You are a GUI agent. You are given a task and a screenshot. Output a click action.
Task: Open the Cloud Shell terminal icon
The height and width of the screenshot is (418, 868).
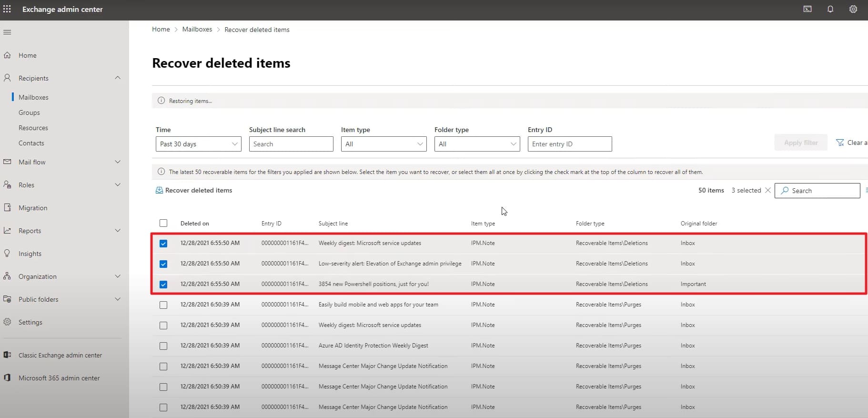click(x=807, y=9)
